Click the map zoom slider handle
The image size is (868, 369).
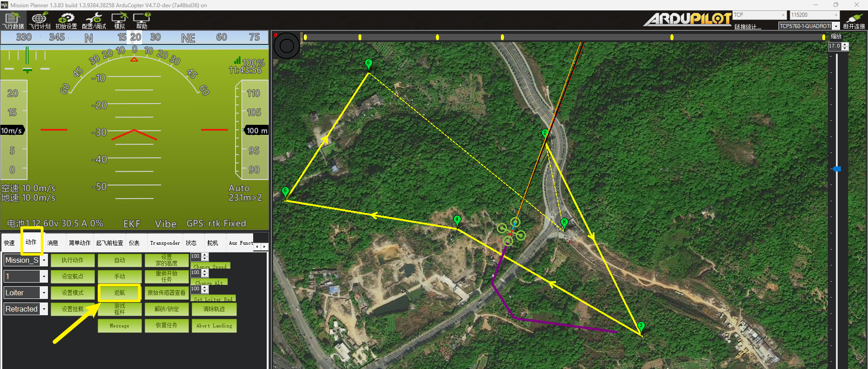(837, 169)
